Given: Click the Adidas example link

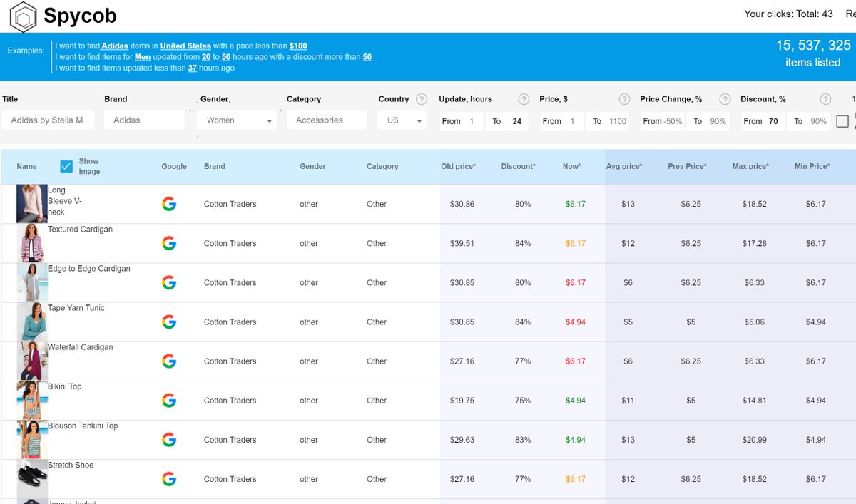Looking at the screenshot, I should point(115,46).
